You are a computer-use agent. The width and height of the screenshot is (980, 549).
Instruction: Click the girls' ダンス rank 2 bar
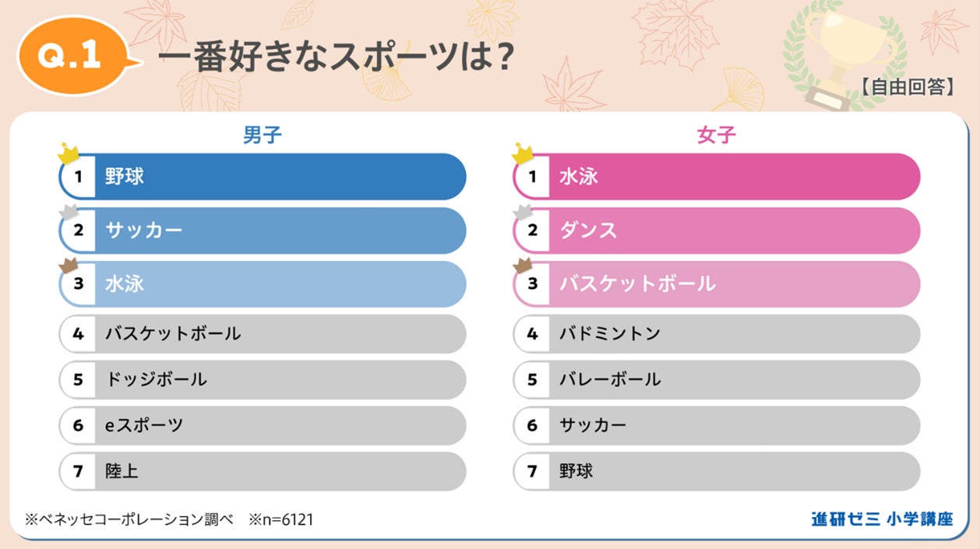coord(717,231)
